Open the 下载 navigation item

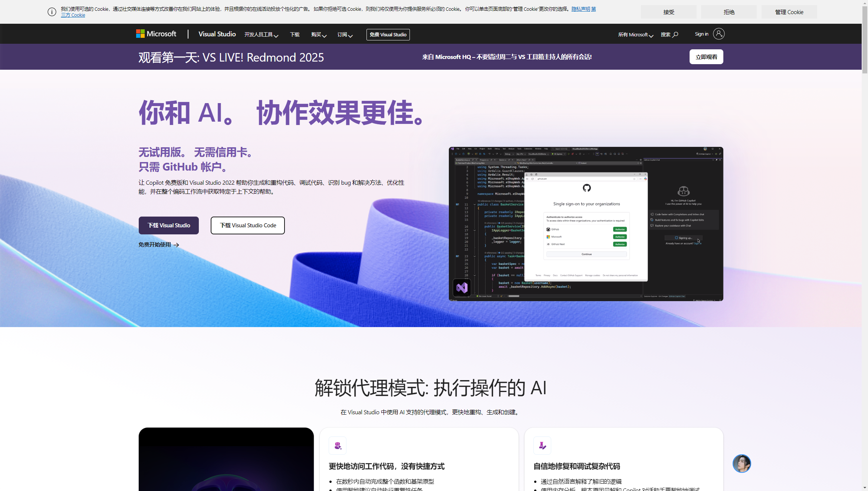pyautogui.click(x=295, y=34)
